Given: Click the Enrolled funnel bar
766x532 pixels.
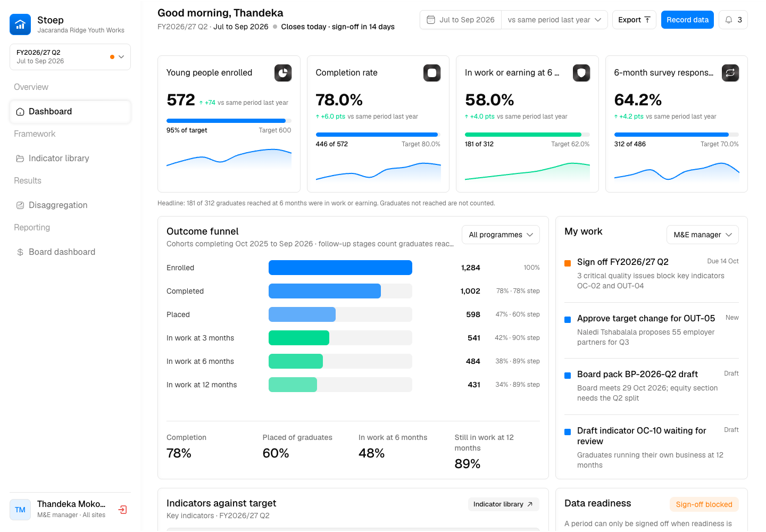Looking at the screenshot, I should click(340, 268).
